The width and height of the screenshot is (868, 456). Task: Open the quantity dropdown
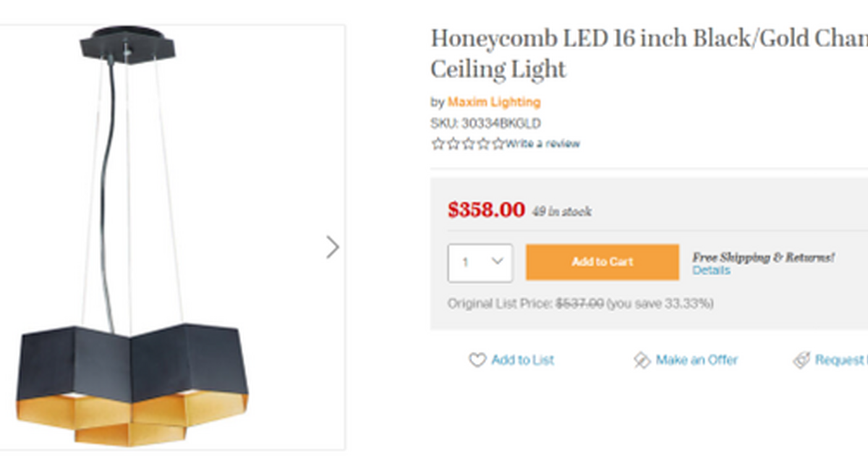(x=480, y=262)
